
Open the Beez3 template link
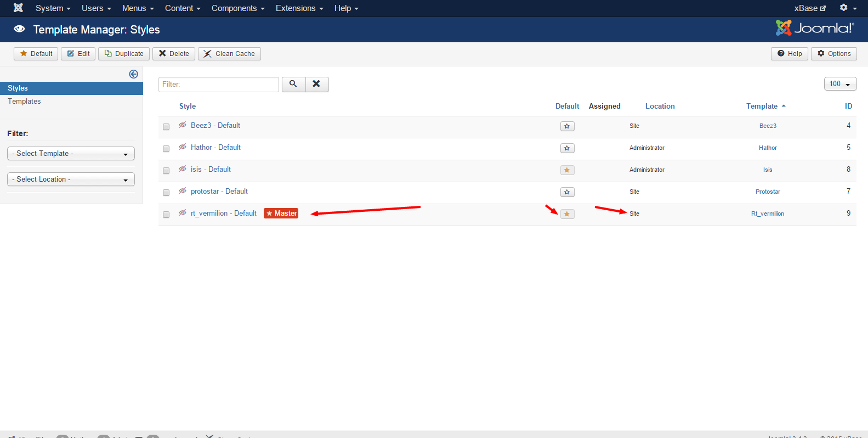coord(768,126)
